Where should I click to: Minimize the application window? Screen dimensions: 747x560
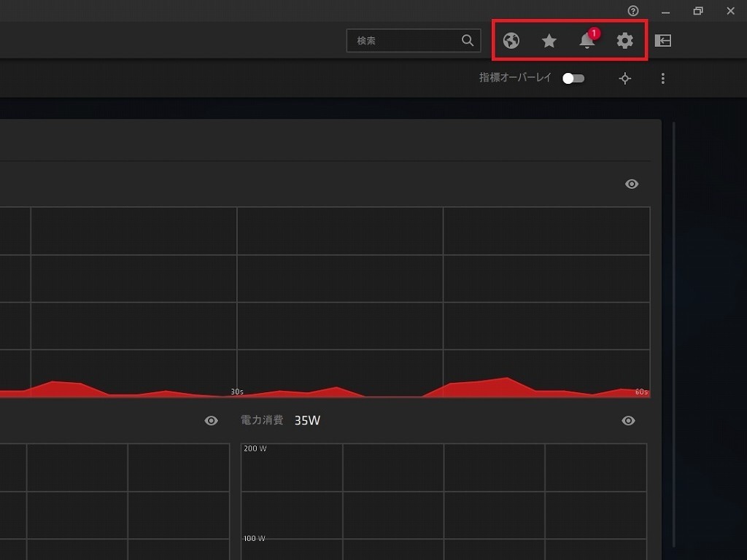coord(665,11)
